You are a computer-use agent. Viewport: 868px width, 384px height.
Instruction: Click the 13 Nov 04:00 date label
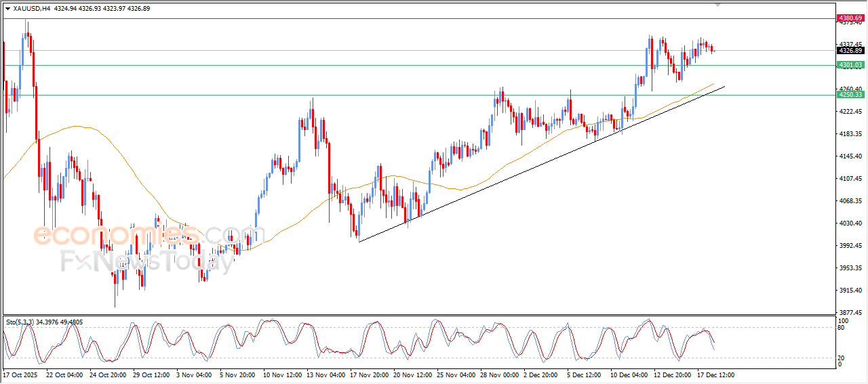327,375
